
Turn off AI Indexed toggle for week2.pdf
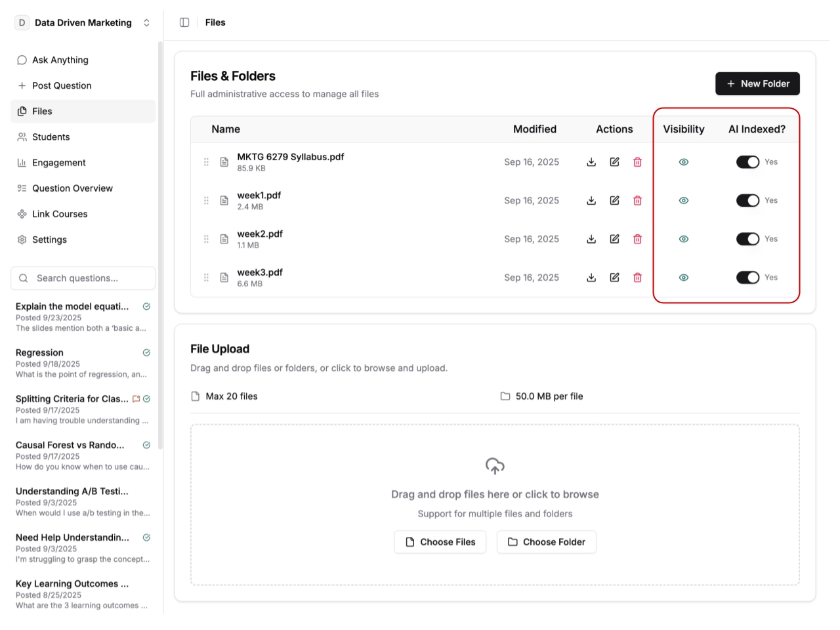point(747,240)
